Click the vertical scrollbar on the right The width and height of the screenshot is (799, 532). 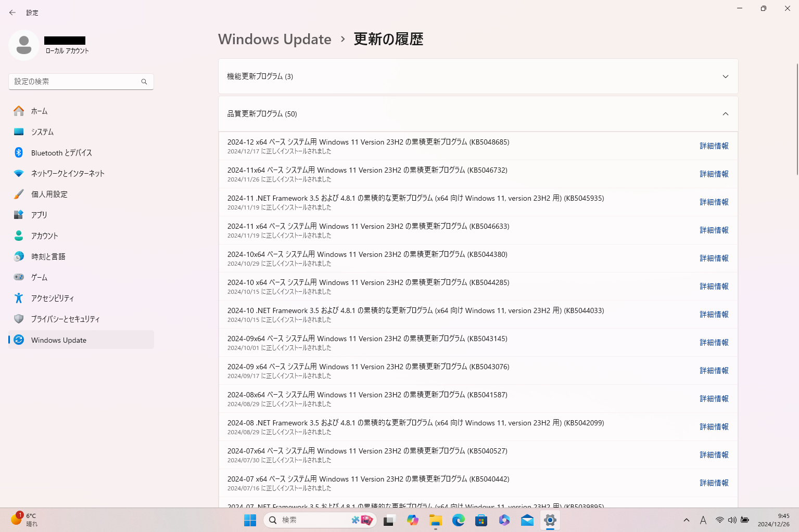[x=796, y=120]
